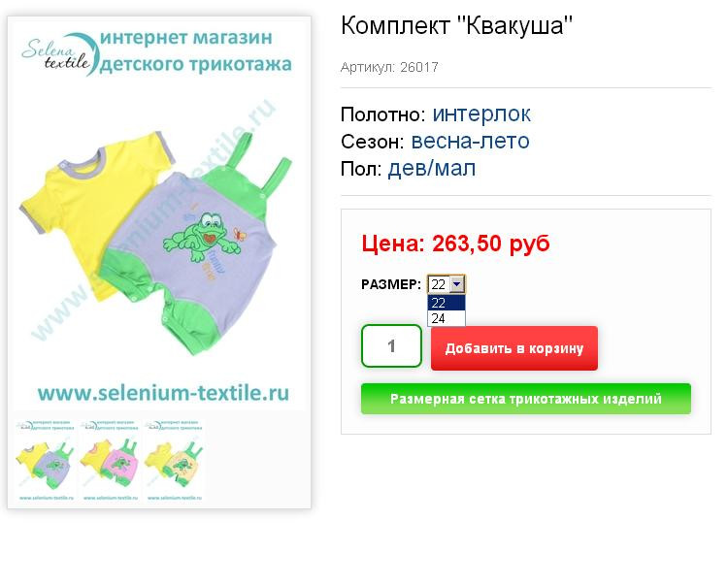Open the весна-лето season link
728x586 pixels.
471,141
